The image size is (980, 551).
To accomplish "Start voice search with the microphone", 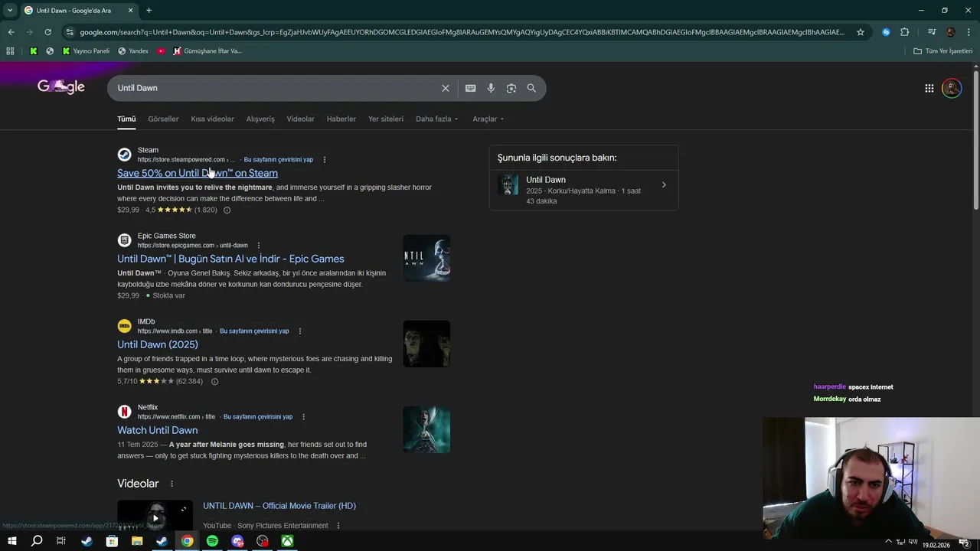I will click(491, 88).
